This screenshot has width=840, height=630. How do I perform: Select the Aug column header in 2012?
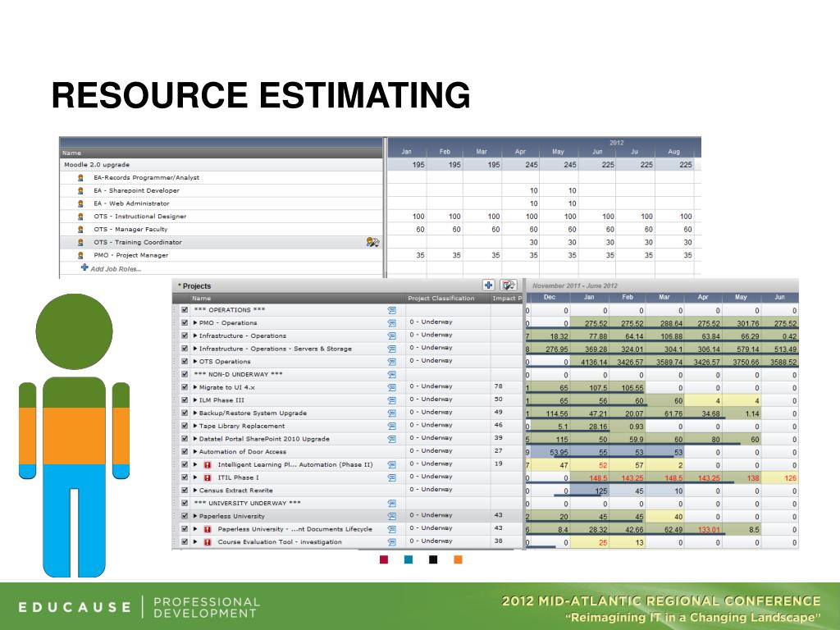[x=673, y=152]
